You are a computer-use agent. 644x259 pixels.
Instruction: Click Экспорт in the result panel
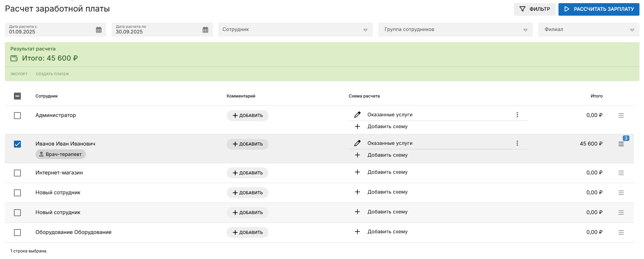[19, 74]
